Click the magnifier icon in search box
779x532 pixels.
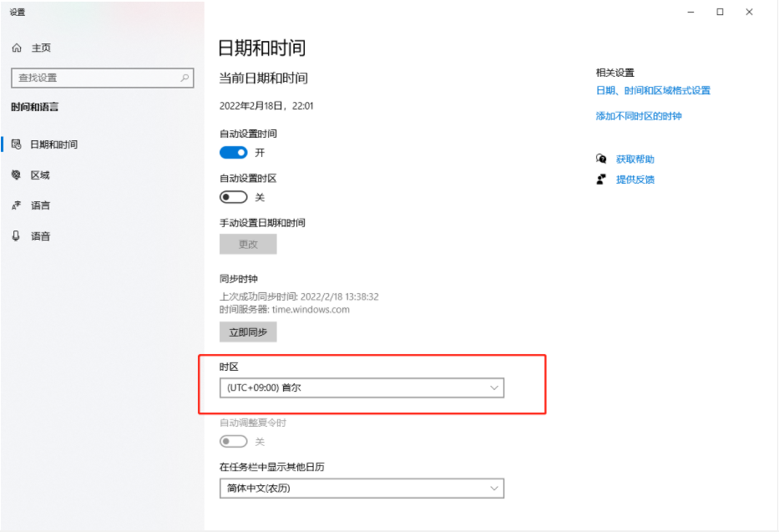click(185, 78)
